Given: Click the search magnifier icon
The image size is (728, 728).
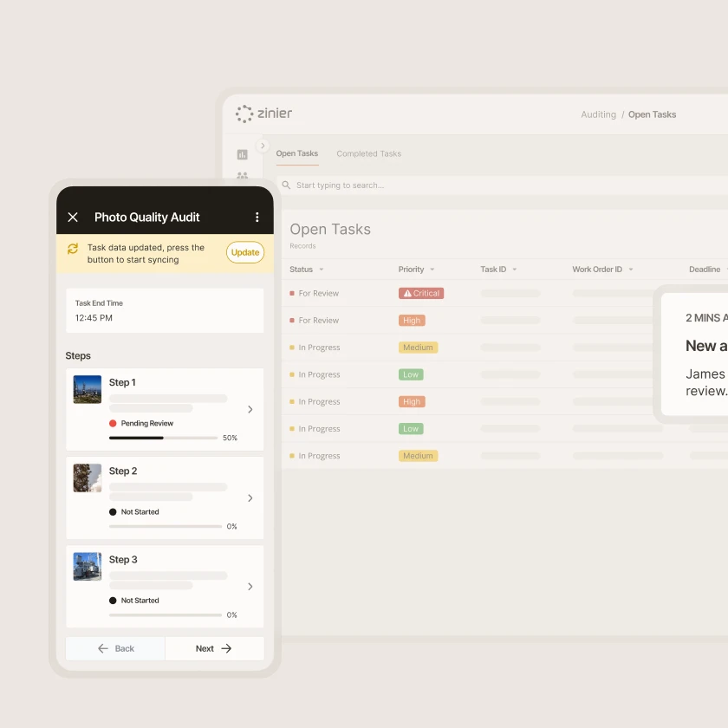Looking at the screenshot, I should point(286,185).
